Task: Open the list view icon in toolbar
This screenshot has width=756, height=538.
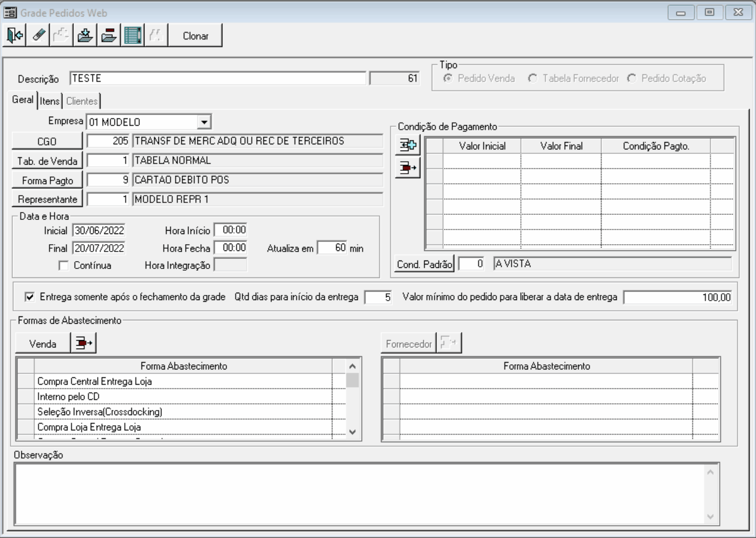Action: tap(133, 36)
